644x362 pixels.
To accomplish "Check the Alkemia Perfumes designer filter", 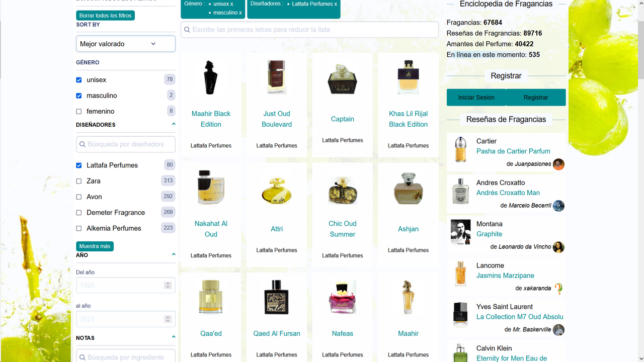I will pos(78,228).
